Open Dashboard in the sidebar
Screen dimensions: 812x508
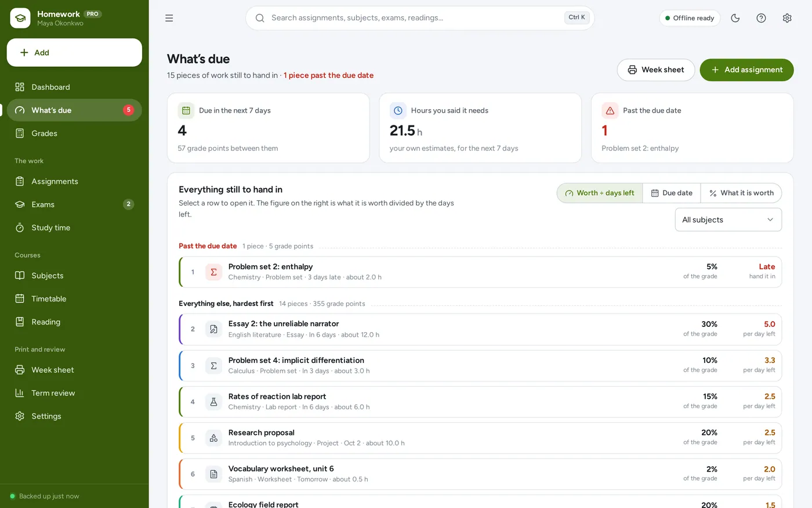pyautogui.click(x=74, y=87)
